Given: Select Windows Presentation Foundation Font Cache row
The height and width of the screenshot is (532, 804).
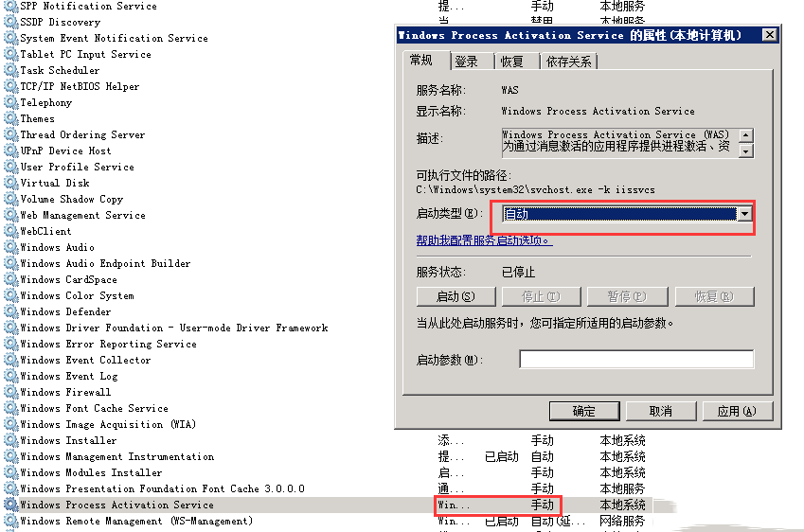Looking at the screenshot, I should 162,488.
